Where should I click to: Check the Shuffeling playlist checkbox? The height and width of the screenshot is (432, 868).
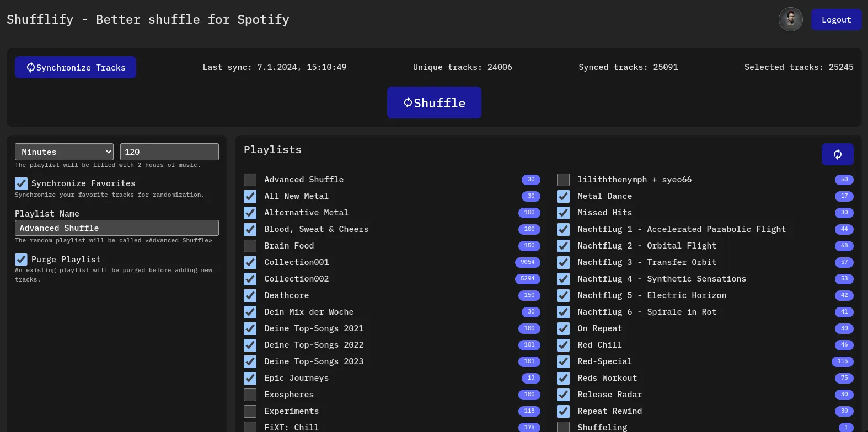[563, 427]
